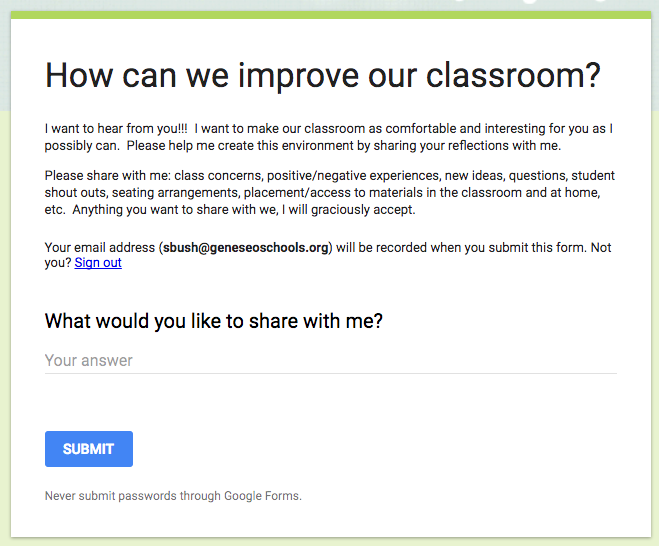Click the bold email address sbush@geneseoschools.org

point(246,248)
